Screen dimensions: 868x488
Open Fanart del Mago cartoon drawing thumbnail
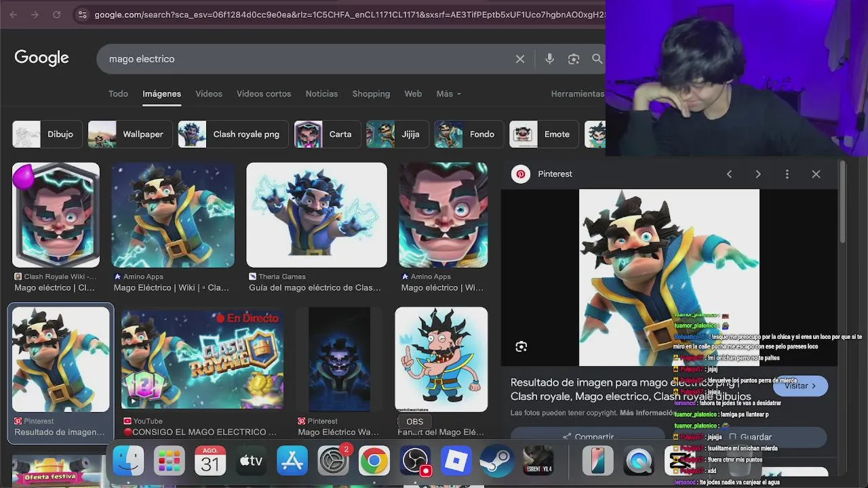click(x=441, y=359)
